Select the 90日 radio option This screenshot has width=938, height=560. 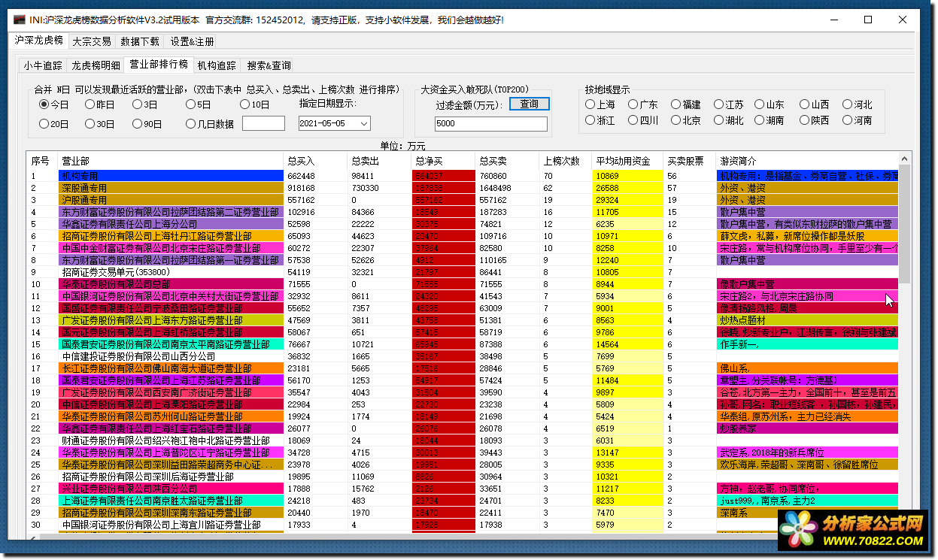coord(147,123)
